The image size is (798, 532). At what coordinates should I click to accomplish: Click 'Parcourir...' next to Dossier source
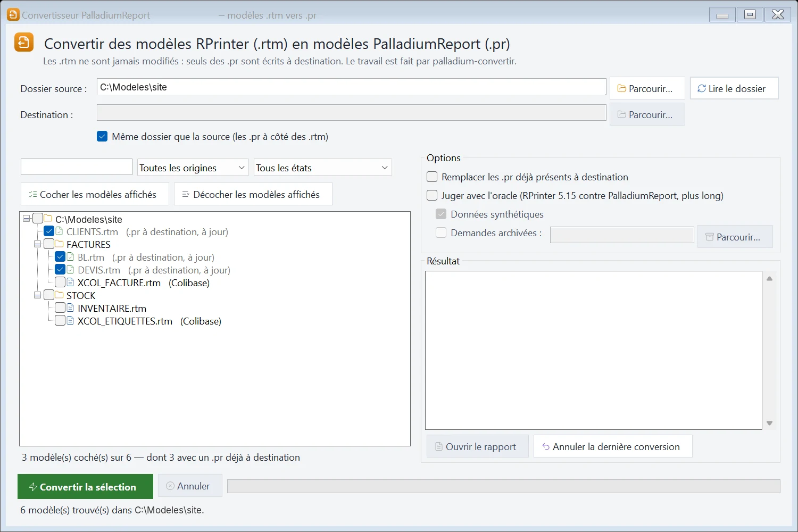point(647,88)
